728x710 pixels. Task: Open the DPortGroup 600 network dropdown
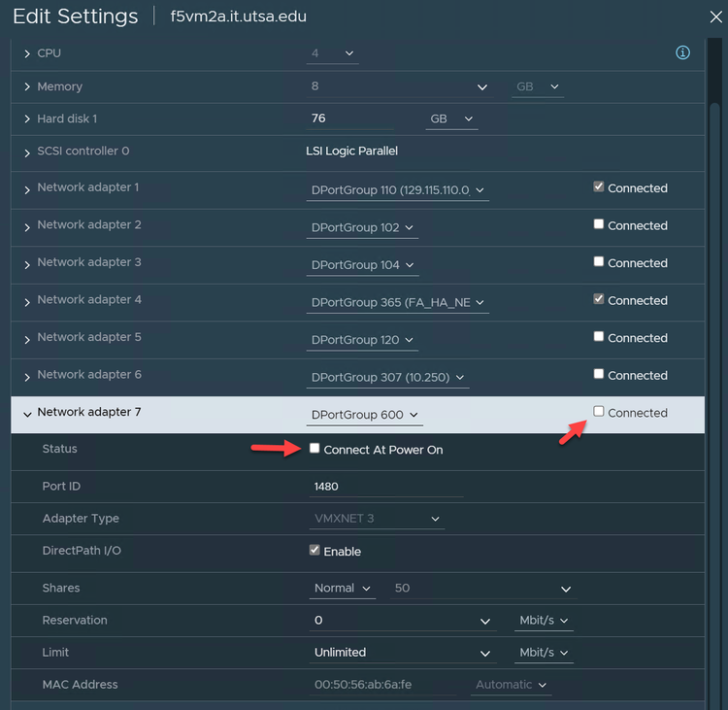click(364, 415)
